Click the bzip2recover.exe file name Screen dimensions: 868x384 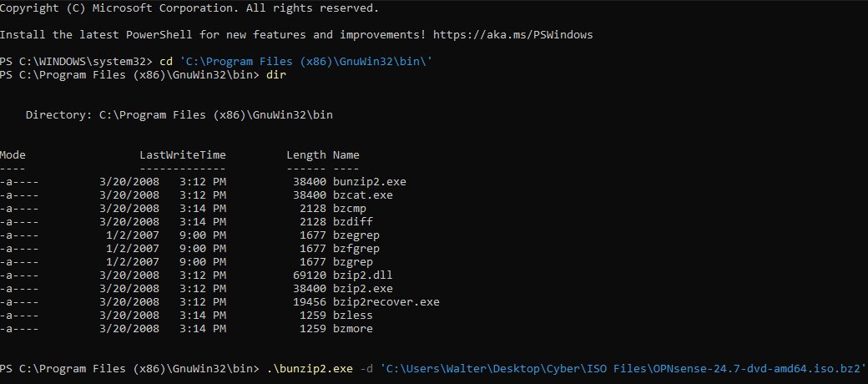pos(386,301)
